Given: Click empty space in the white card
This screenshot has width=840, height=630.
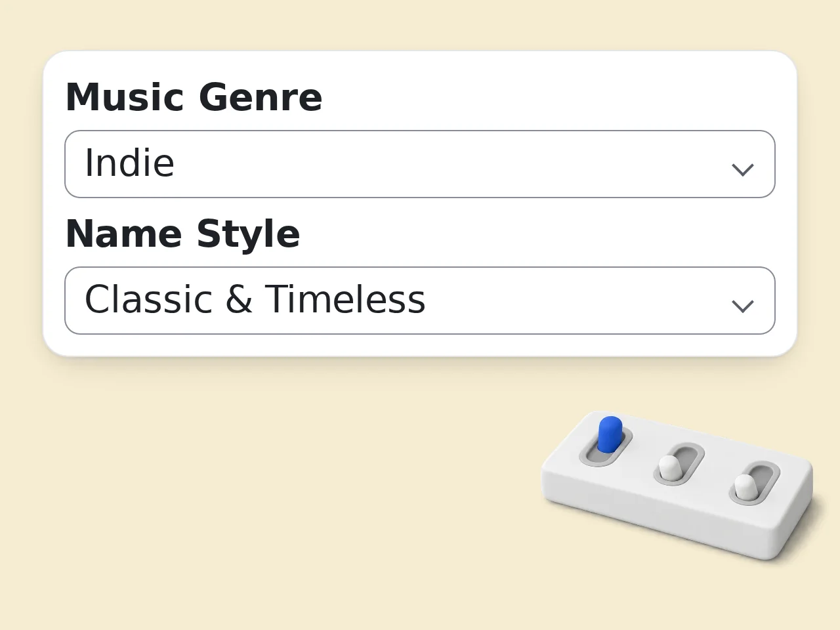Looking at the screenshot, I should pyautogui.click(x=525, y=92).
